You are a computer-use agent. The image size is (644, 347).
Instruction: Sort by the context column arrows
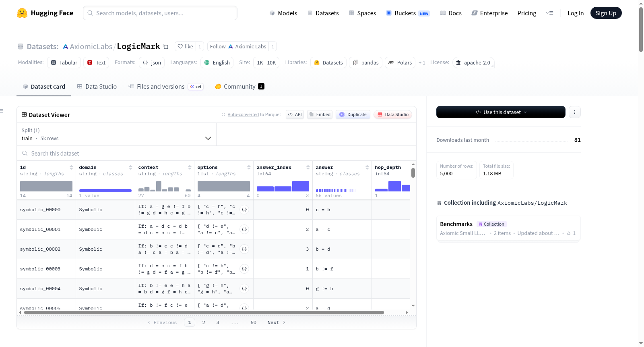point(190,167)
